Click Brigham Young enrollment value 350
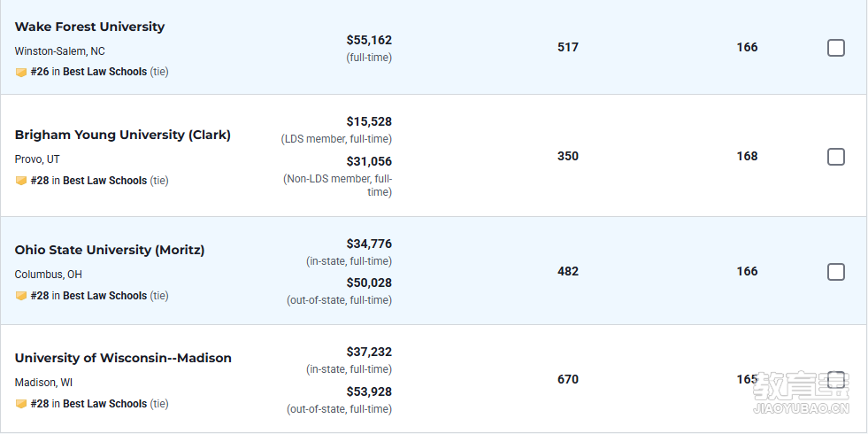The height and width of the screenshot is (434, 868). [568, 156]
